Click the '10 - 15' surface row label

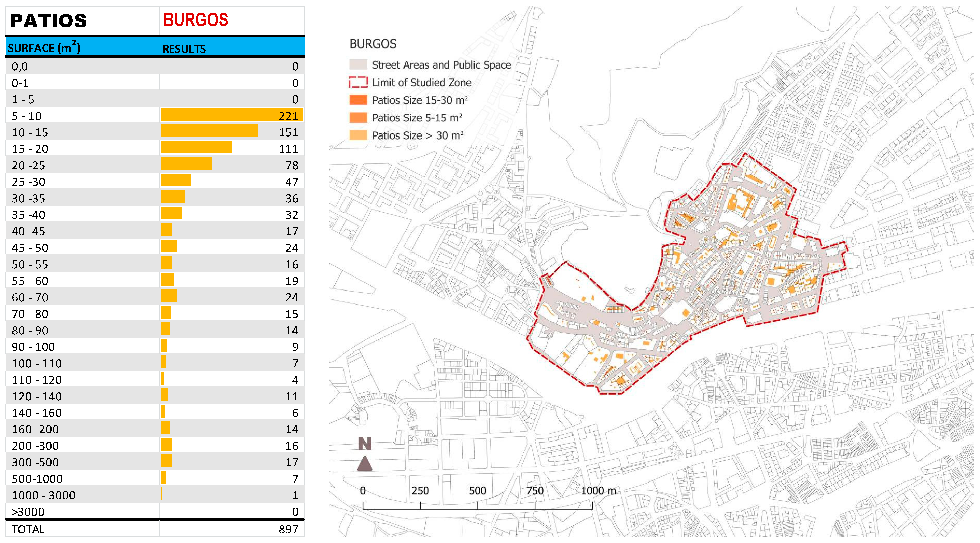[x=30, y=132]
